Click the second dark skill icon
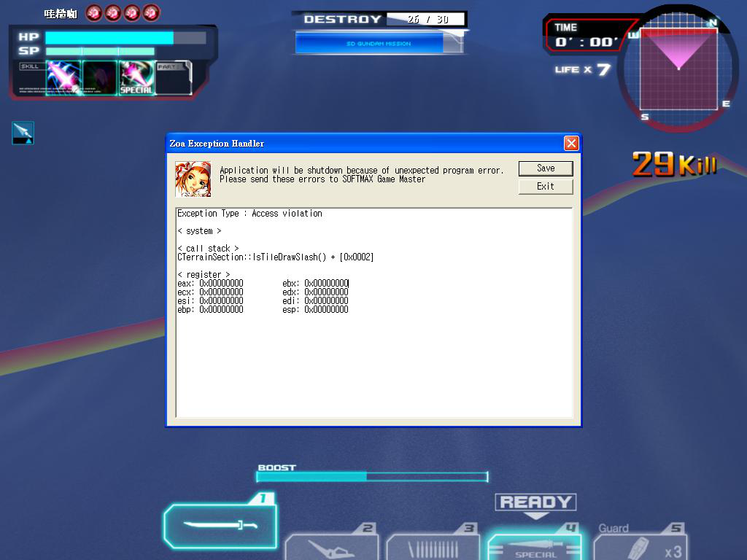 coord(99,77)
